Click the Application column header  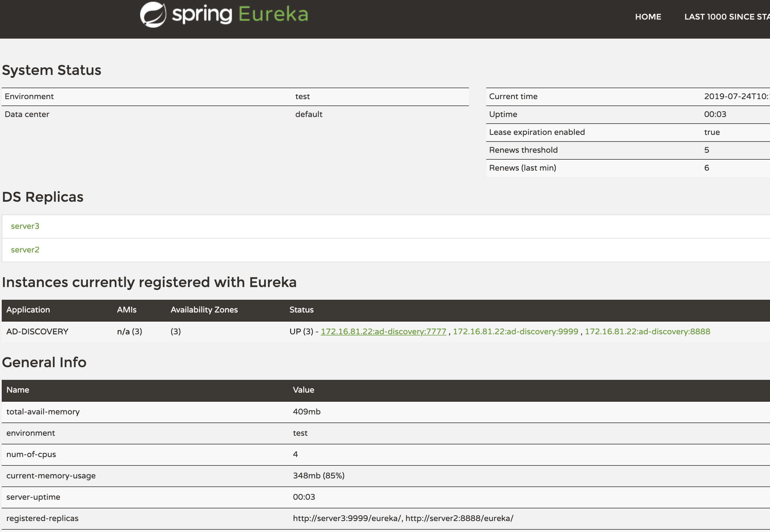28,310
